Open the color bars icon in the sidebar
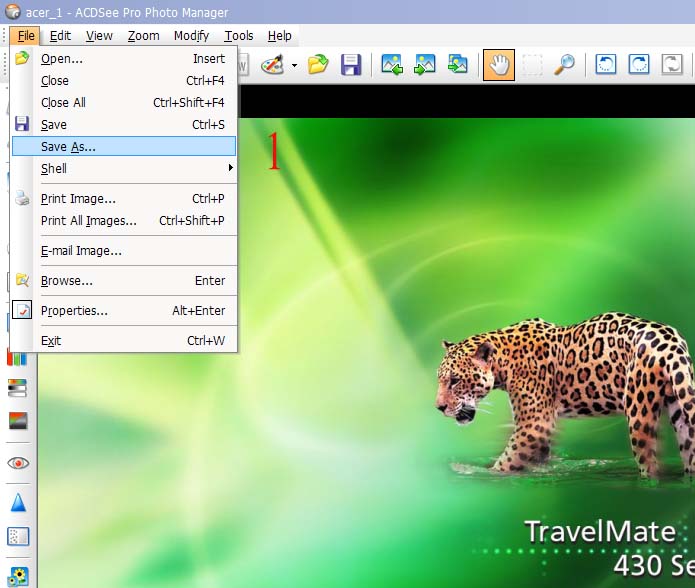Screen dimensions: 695x588 pyautogui.click(x=18, y=358)
